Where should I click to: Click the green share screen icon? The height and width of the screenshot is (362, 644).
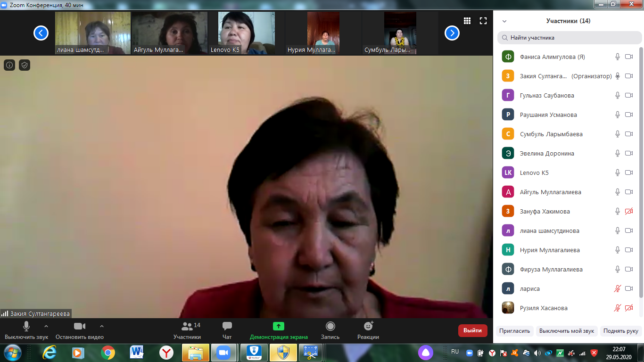coord(279,326)
